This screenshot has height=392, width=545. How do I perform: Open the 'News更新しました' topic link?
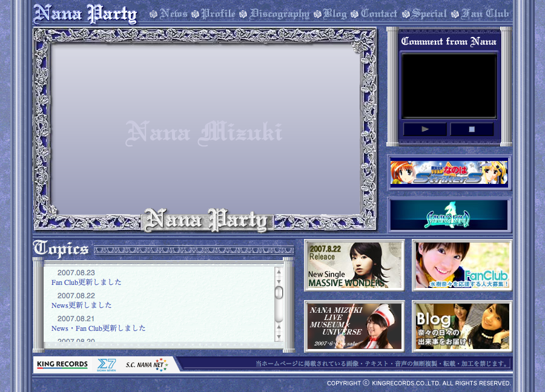(x=81, y=305)
